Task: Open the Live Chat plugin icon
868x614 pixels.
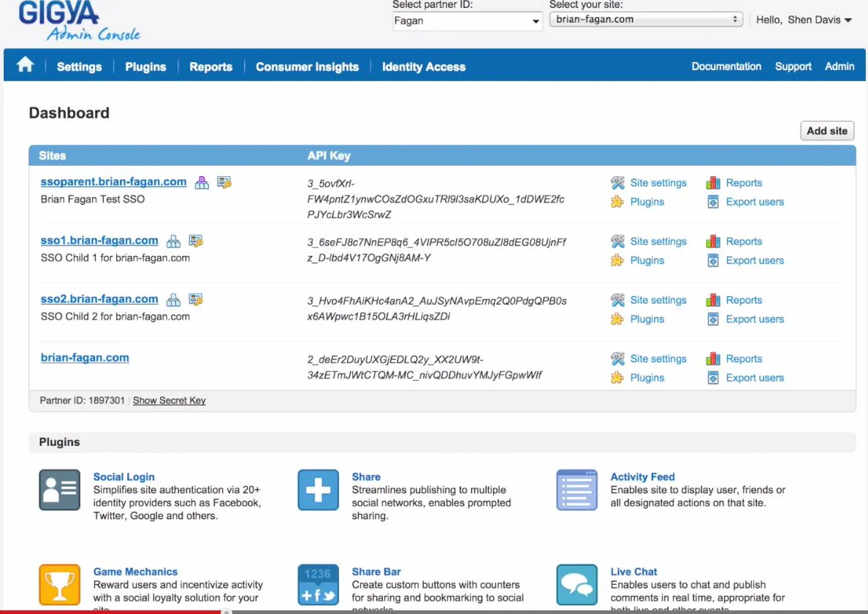Action: click(x=576, y=585)
